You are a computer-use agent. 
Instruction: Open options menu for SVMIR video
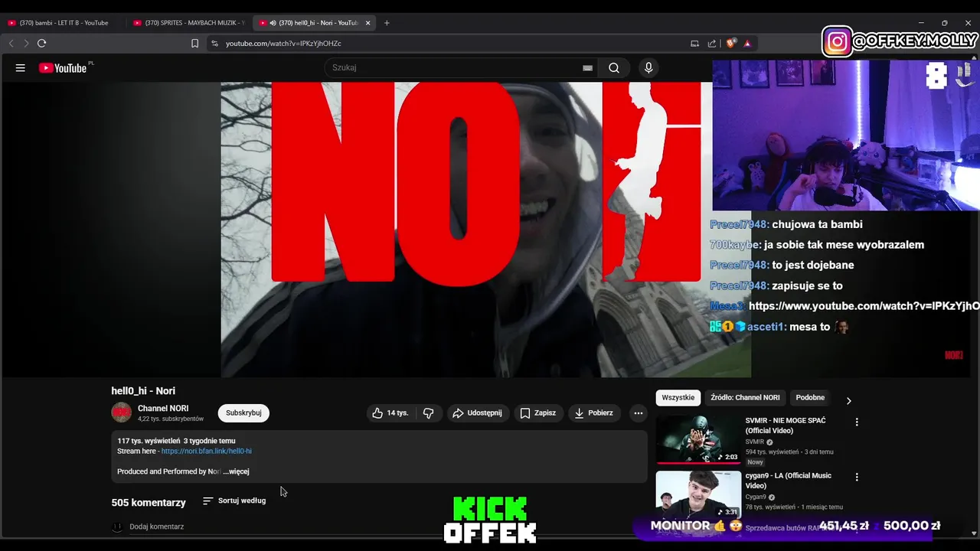(x=857, y=422)
